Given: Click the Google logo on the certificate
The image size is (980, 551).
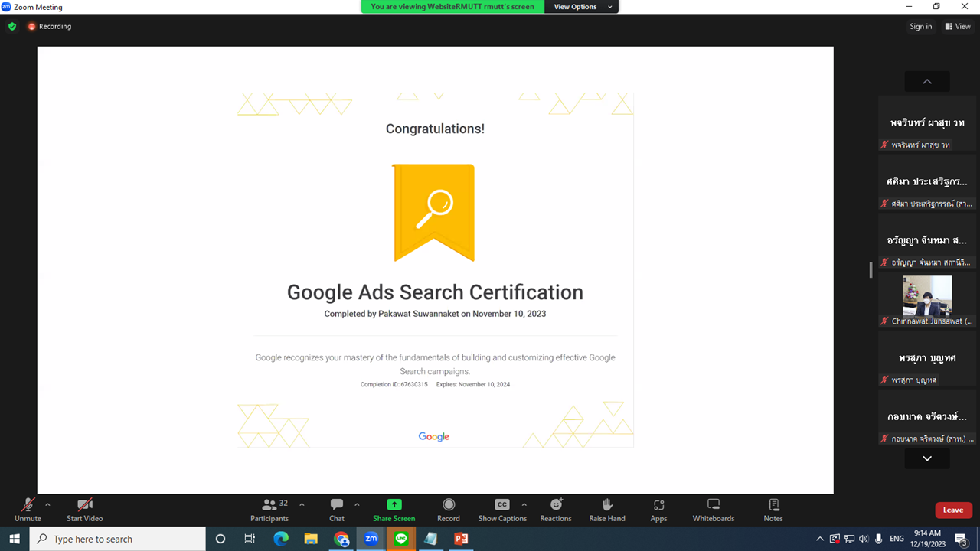Looking at the screenshot, I should pyautogui.click(x=434, y=436).
